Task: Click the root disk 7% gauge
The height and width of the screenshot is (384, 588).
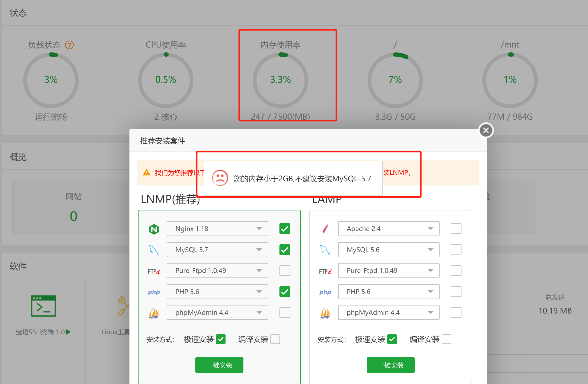Action: pyautogui.click(x=395, y=80)
